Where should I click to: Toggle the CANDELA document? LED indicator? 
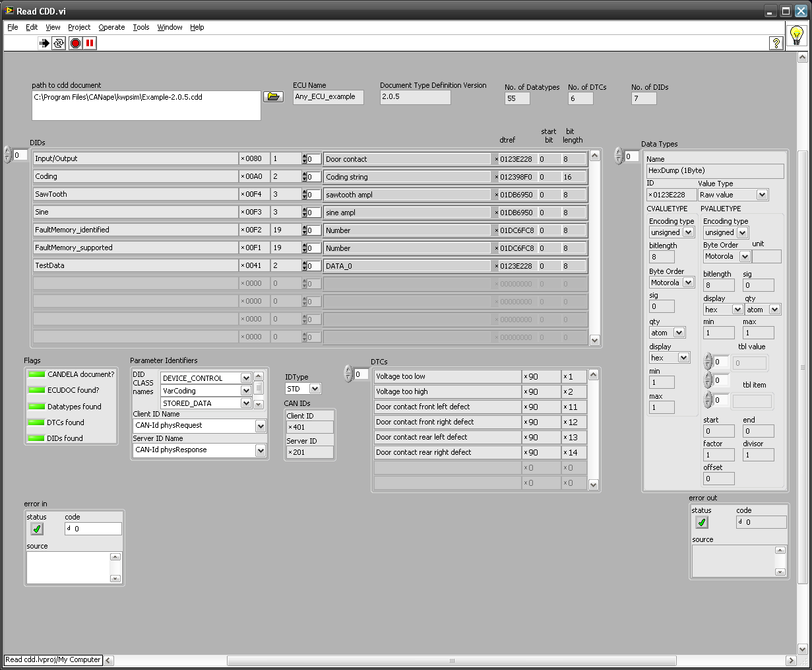(36, 374)
